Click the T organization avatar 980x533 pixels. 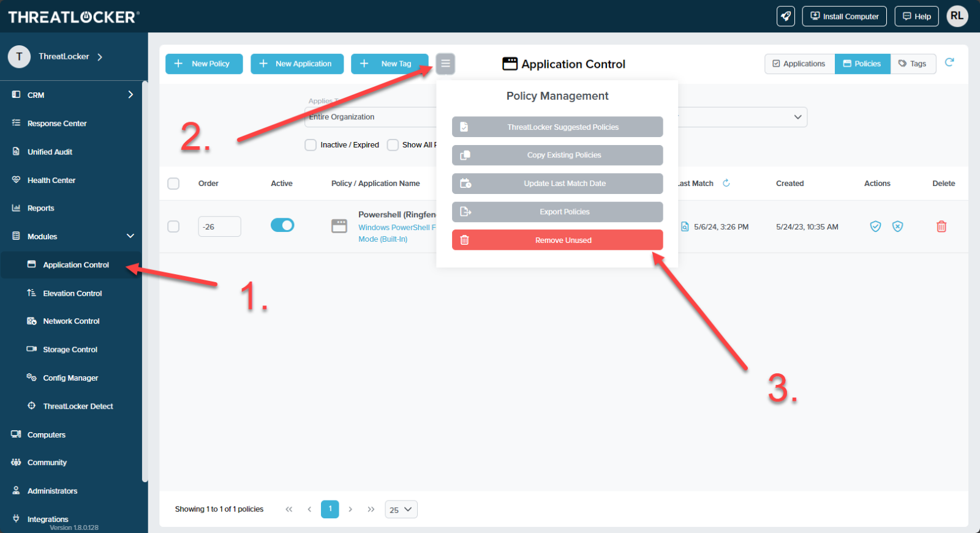[x=19, y=56]
